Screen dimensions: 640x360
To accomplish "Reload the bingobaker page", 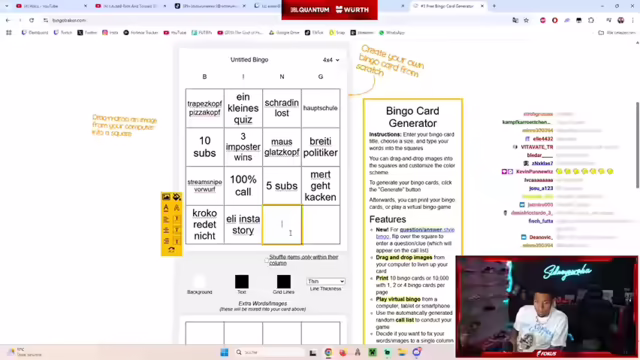I will 31,20.
